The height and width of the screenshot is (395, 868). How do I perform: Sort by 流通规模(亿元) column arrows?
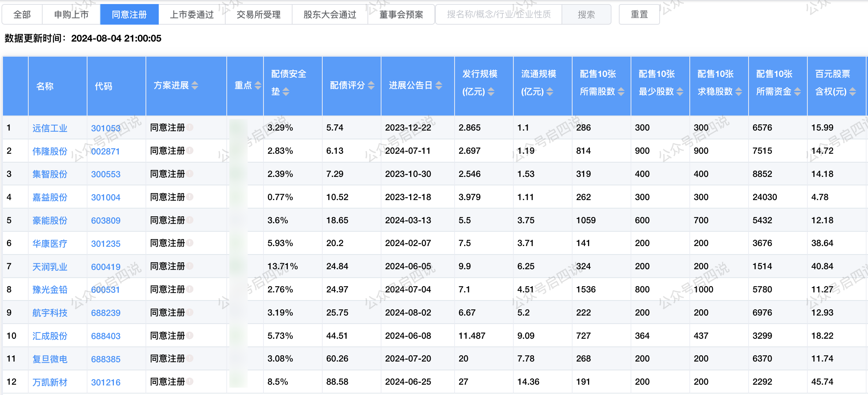(x=550, y=92)
